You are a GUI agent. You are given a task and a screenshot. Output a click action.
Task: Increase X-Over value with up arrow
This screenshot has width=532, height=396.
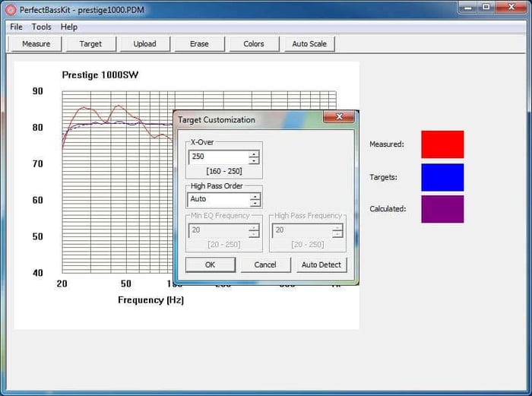coord(254,154)
